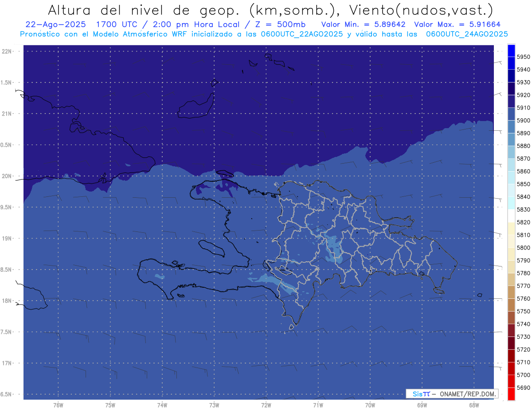Click the 74W longitude axis label

click(162, 405)
